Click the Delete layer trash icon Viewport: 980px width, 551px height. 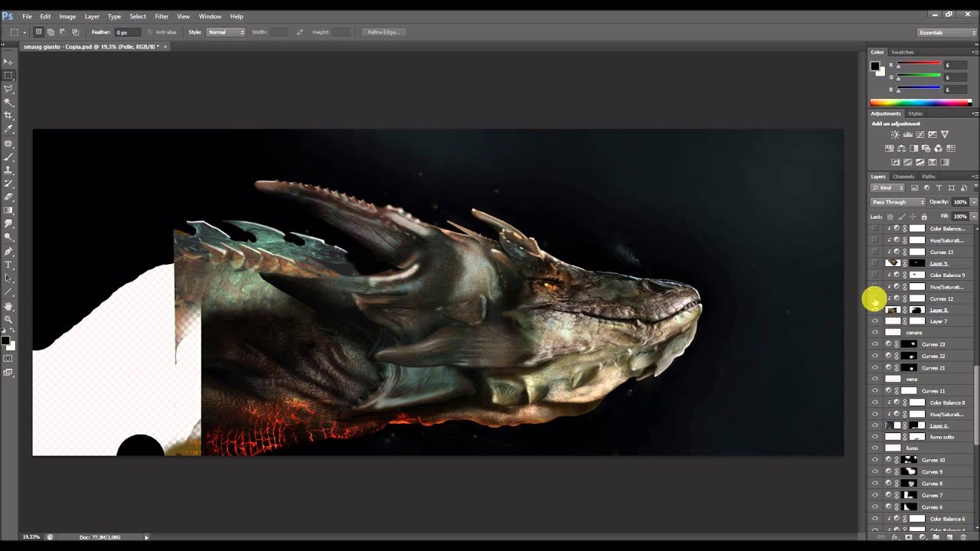pos(963,537)
